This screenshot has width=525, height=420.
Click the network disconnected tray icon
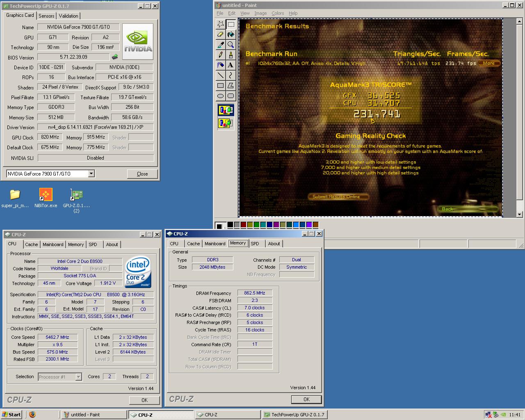click(488, 415)
